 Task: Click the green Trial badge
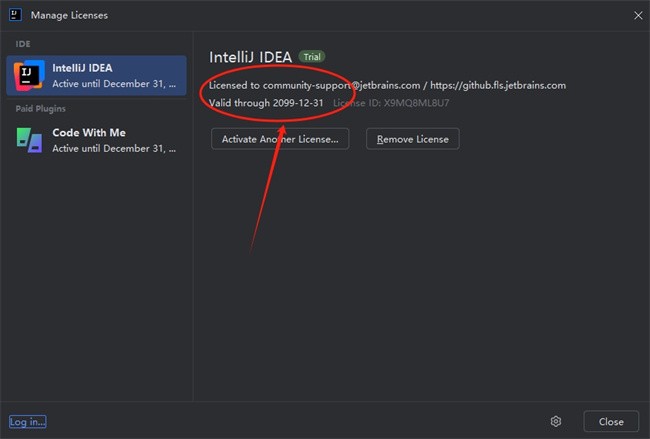312,57
